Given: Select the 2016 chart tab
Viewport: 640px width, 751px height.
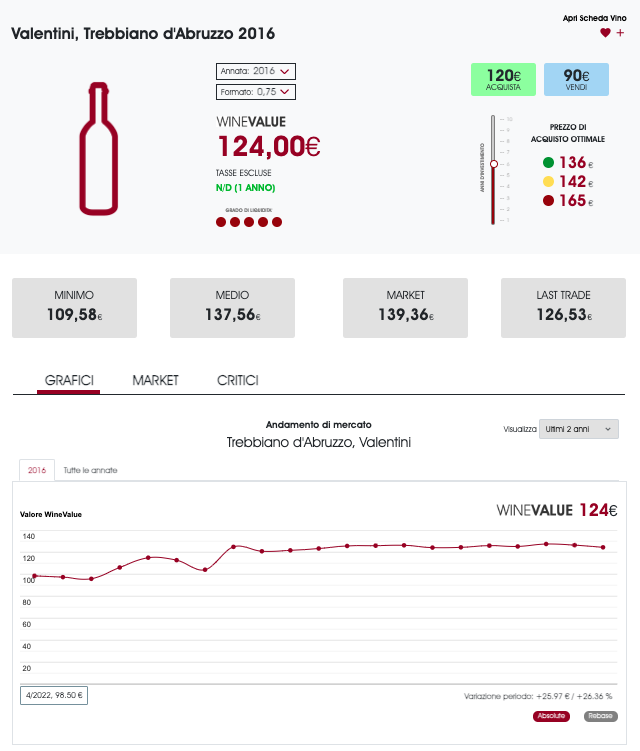Looking at the screenshot, I should coord(37,470).
